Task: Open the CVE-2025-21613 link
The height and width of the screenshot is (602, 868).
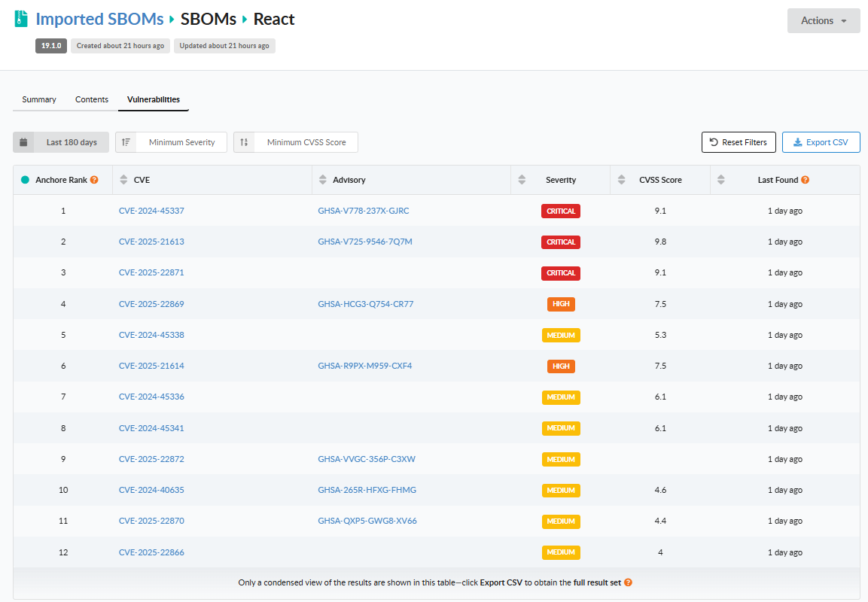Action: [151, 242]
